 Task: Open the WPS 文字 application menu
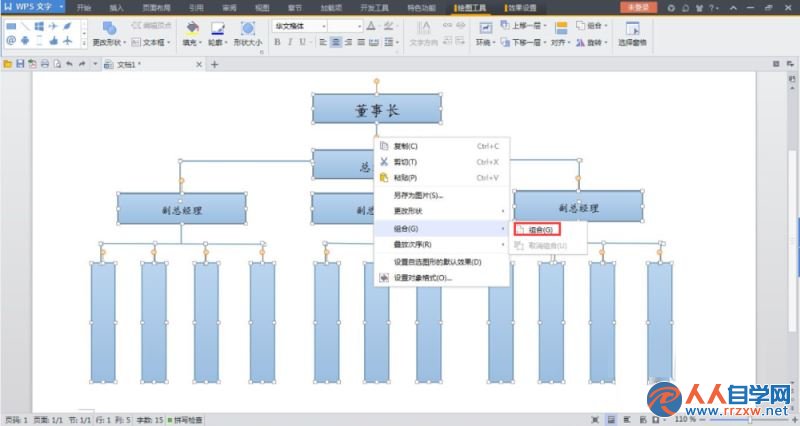[33, 7]
